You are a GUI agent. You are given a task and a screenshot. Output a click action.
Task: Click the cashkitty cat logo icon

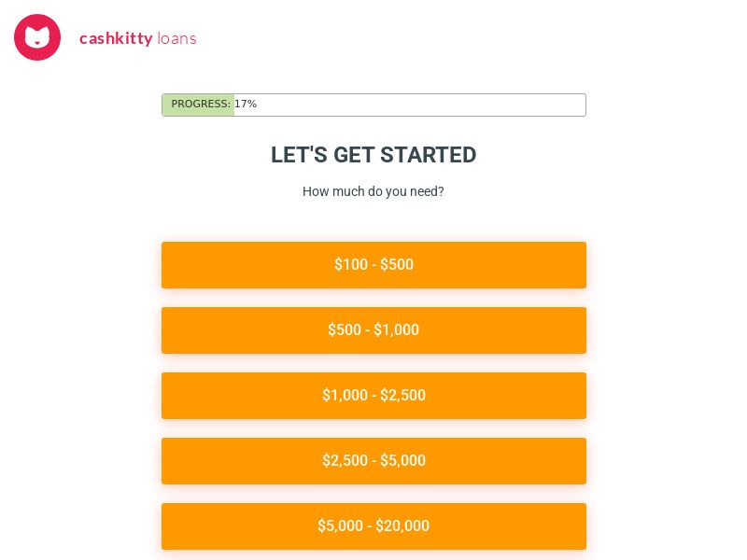point(37,37)
